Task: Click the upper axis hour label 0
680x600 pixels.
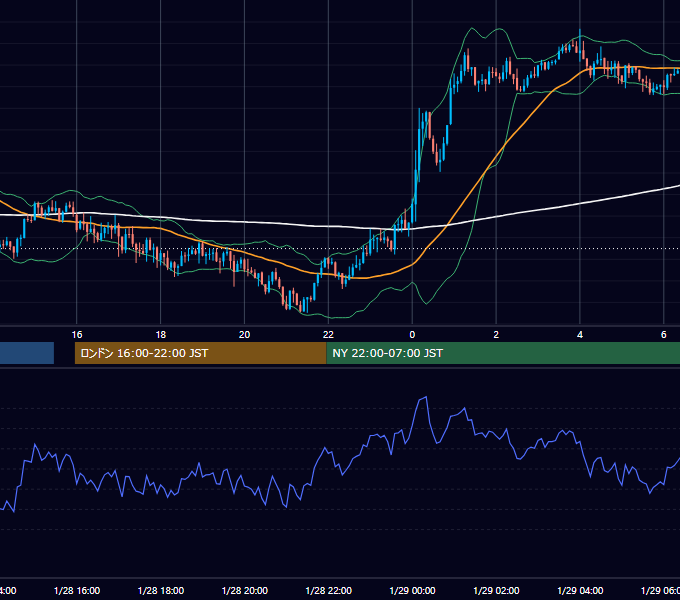Action: 412,335
